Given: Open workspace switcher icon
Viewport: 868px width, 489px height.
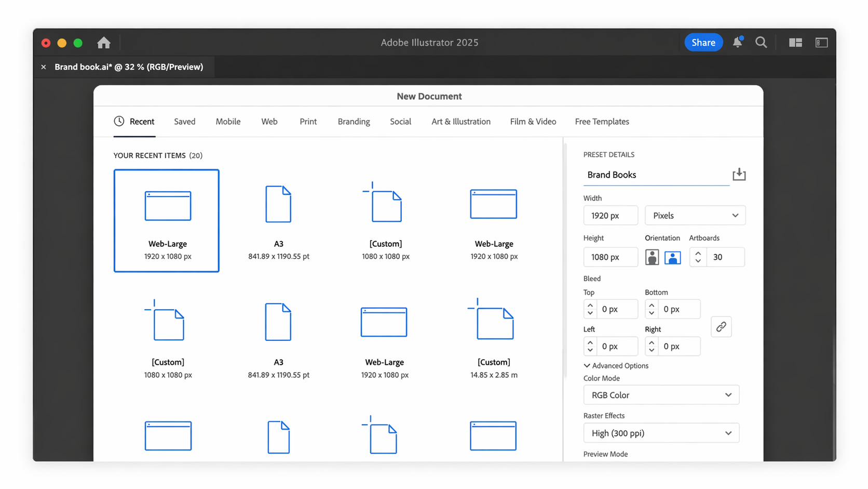Looking at the screenshot, I should coord(821,43).
